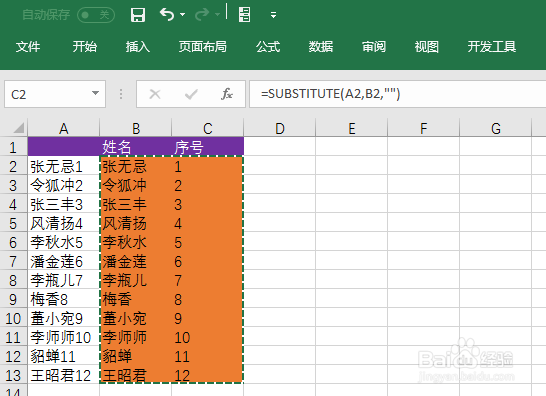Viewport: 546px width, 396px height.
Task: Click column B cell 张无忌
Action: (135, 166)
